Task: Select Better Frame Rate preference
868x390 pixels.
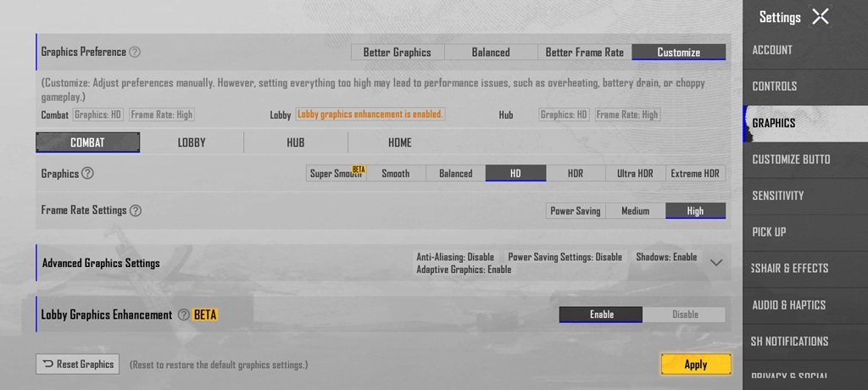Action: coord(584,53)
